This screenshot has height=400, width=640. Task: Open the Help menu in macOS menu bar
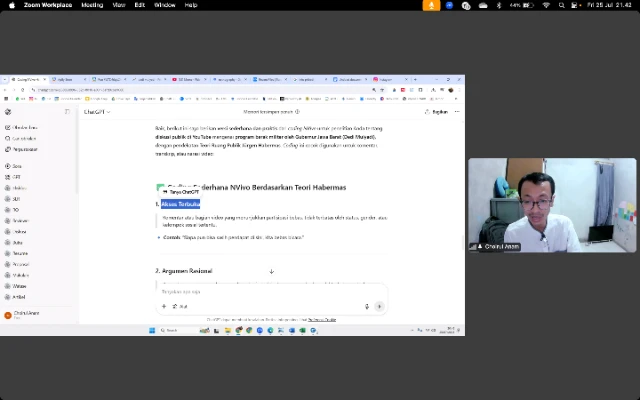[x=191, y=5]
